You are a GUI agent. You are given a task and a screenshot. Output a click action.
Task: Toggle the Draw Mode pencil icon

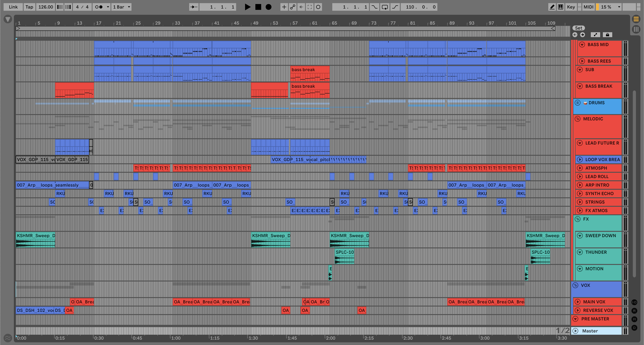click(552, 7)
